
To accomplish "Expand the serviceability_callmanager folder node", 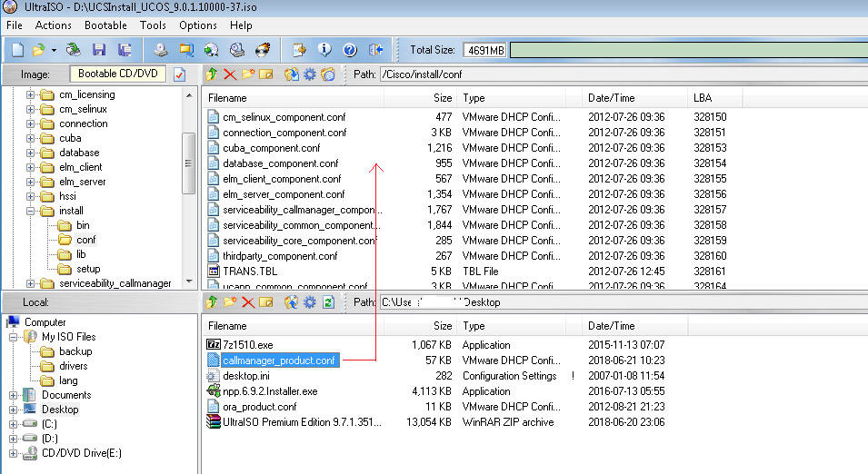I will tap(30, 283).
